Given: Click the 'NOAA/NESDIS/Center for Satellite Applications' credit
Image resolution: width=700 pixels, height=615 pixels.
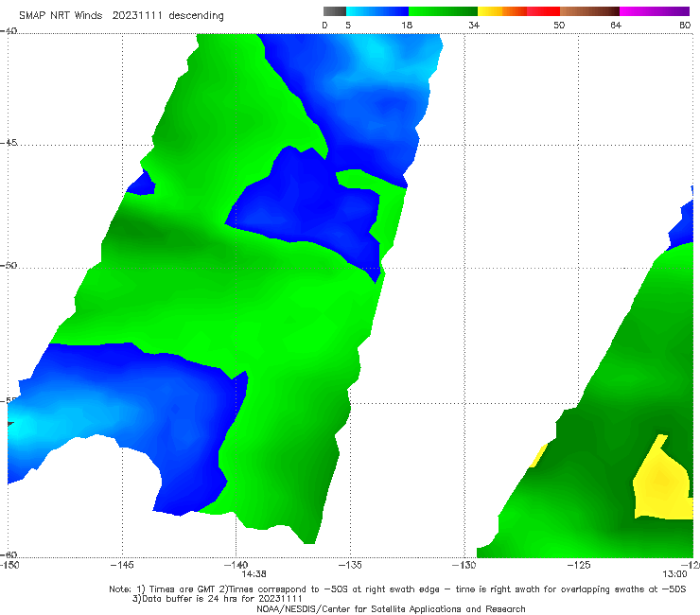Looking at the screenshot, I should [x=391, y=609].
